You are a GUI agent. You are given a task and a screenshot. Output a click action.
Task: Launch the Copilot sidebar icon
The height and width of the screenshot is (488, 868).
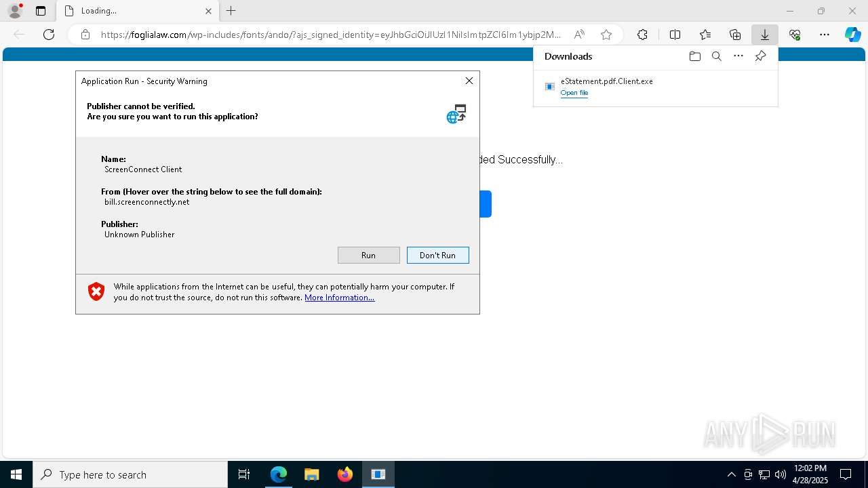point(853,35)
